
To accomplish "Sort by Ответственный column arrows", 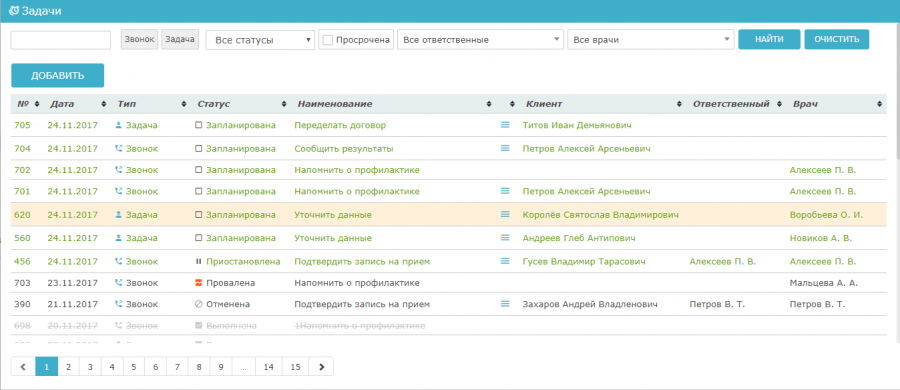I will pos(779,104).
